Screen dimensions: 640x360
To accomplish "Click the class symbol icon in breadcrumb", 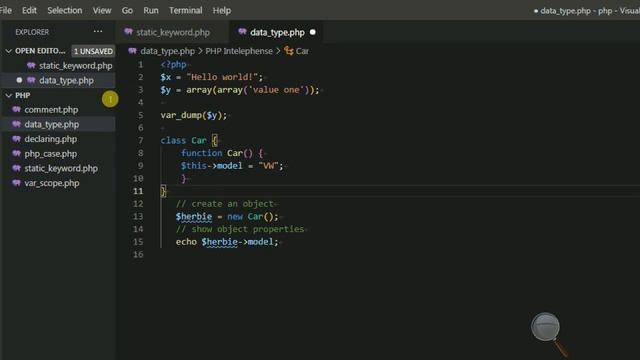I will (x=289, y=51).
